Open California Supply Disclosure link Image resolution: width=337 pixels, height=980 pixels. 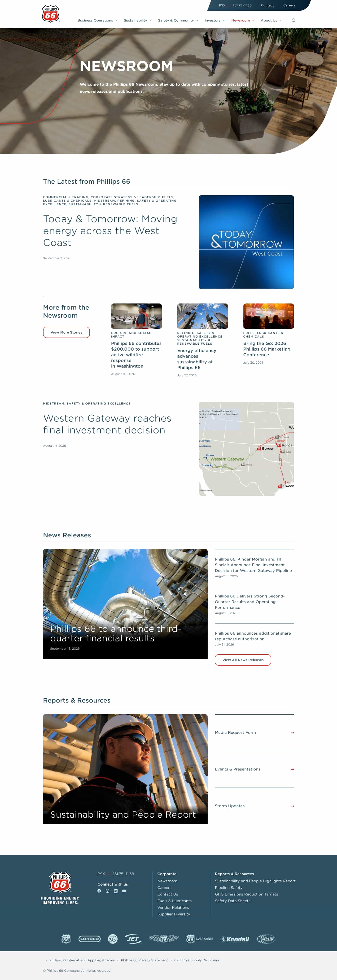coord(197,960)
